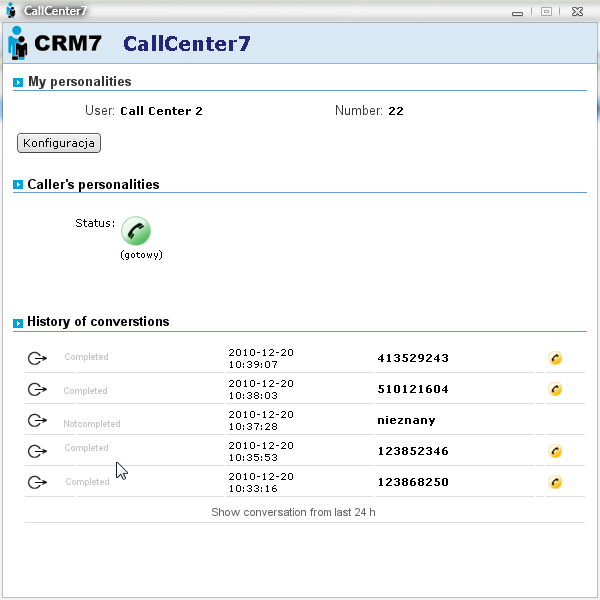600x600 pixels.
Task: Select outgoing arrow icon on 10:38:03 row
Action: point(37,390)
